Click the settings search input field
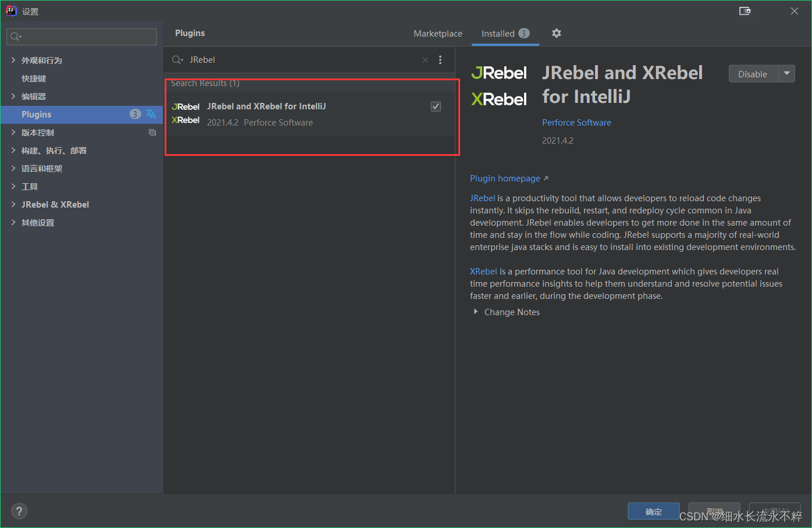812x528 pixels. point(81,37)
